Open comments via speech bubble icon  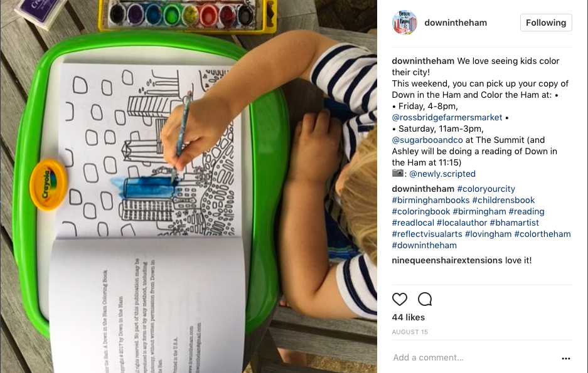(x=425, y=299)
